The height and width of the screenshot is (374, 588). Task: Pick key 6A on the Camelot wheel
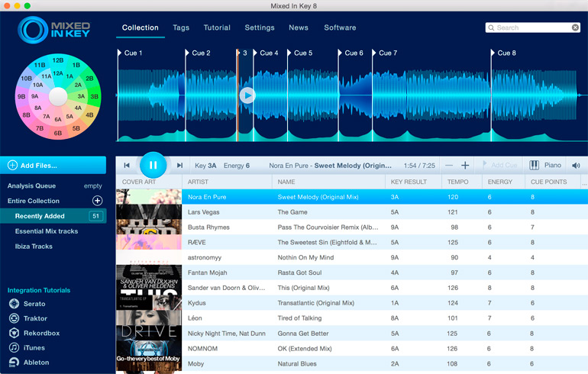click(58, 120)
